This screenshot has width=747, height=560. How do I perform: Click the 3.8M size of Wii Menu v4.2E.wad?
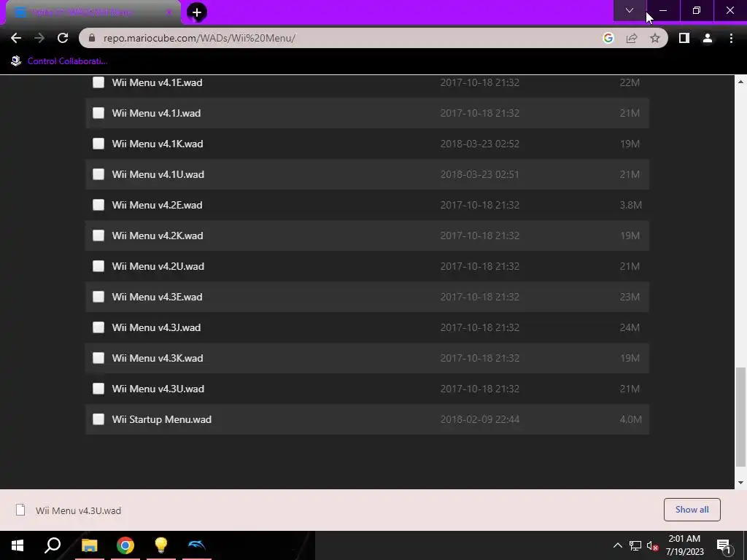click(x=631, y=205)
